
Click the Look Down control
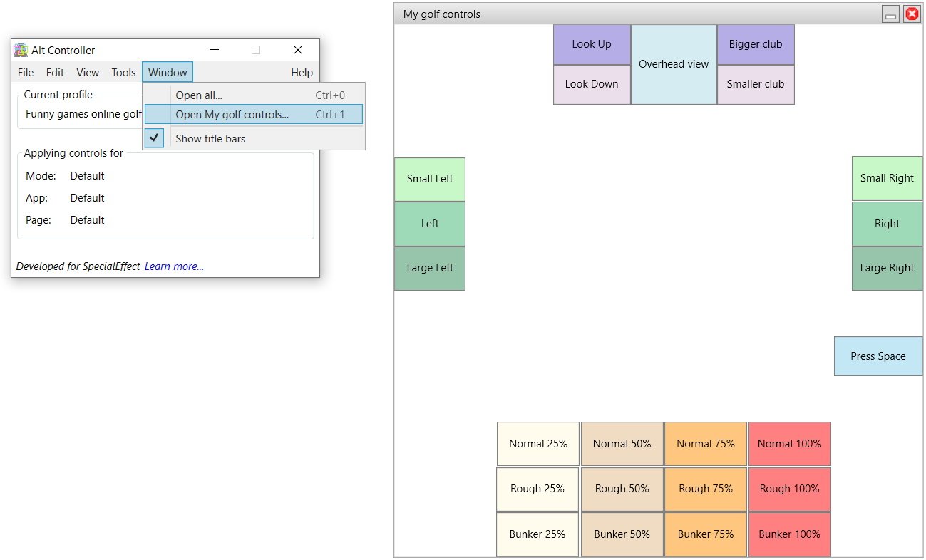click(592, 83)
